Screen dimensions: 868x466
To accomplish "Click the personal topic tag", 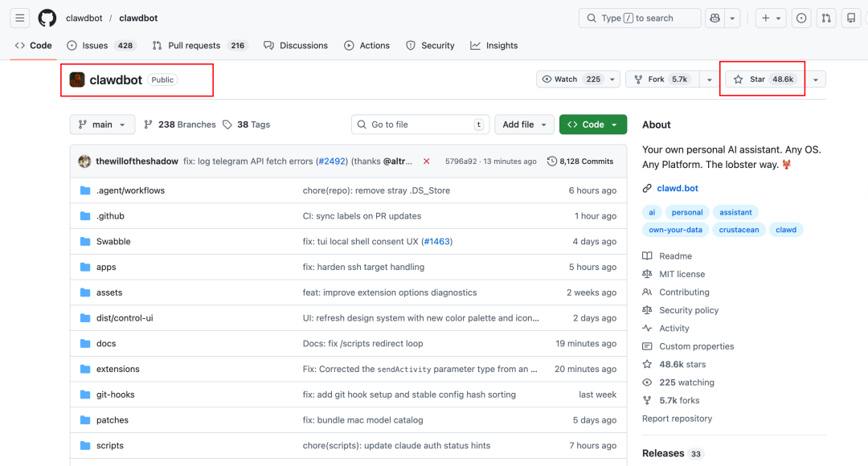I will (687, 213).
